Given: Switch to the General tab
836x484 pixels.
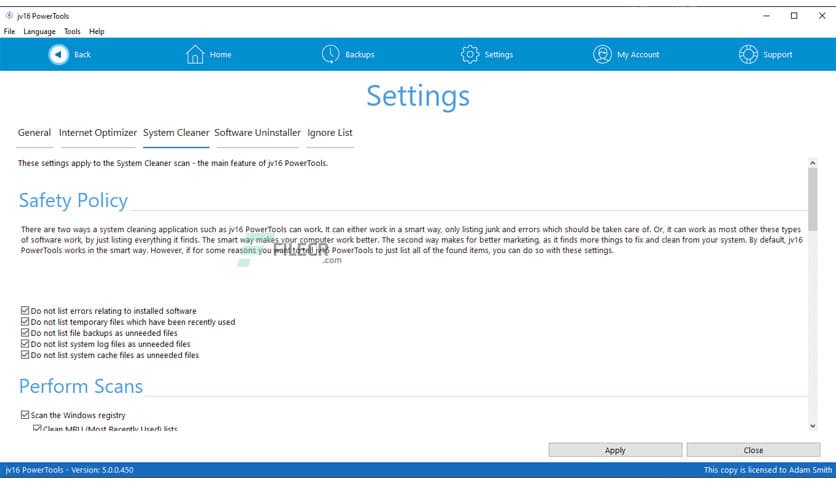Looking at the screenshot, I should tap(34, 133).
